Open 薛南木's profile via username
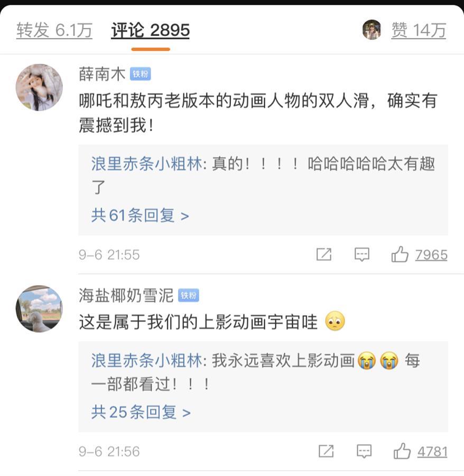The width and height of the screenshot is (464, 476). click(102, 75)
